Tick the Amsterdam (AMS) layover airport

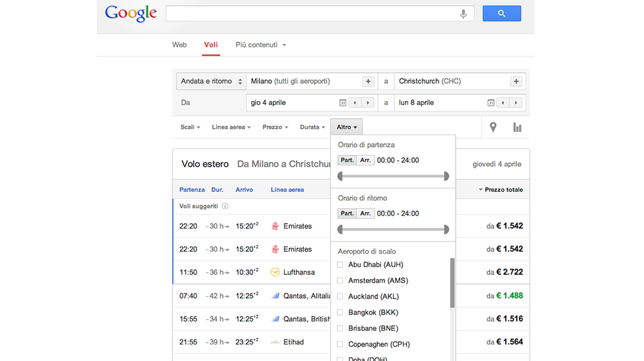pyautogui.click(x=340, y=280)
